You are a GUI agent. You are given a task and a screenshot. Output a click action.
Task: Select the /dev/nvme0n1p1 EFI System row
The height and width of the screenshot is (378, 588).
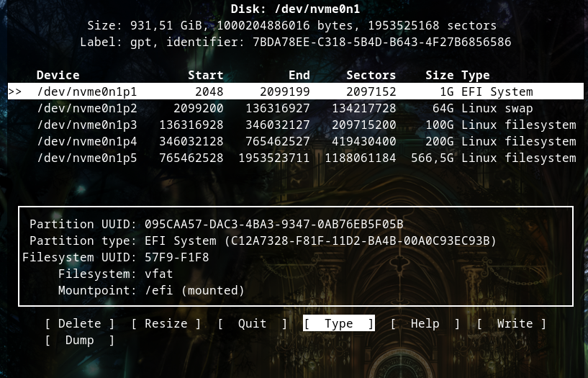pos(86,92)
